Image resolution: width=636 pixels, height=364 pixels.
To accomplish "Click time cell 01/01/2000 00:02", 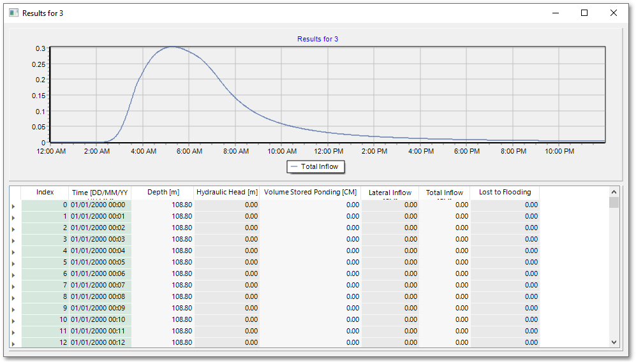I will click(100, 228).
